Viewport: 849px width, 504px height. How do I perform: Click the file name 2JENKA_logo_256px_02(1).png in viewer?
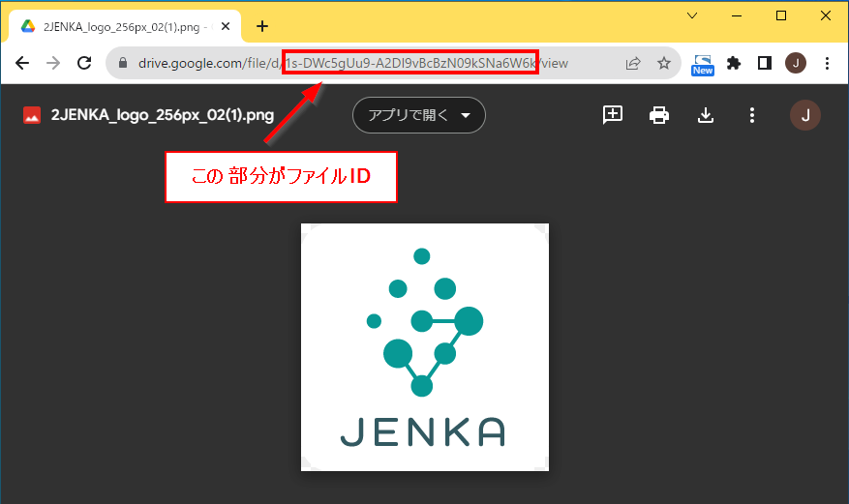click(x=163, y=115)
